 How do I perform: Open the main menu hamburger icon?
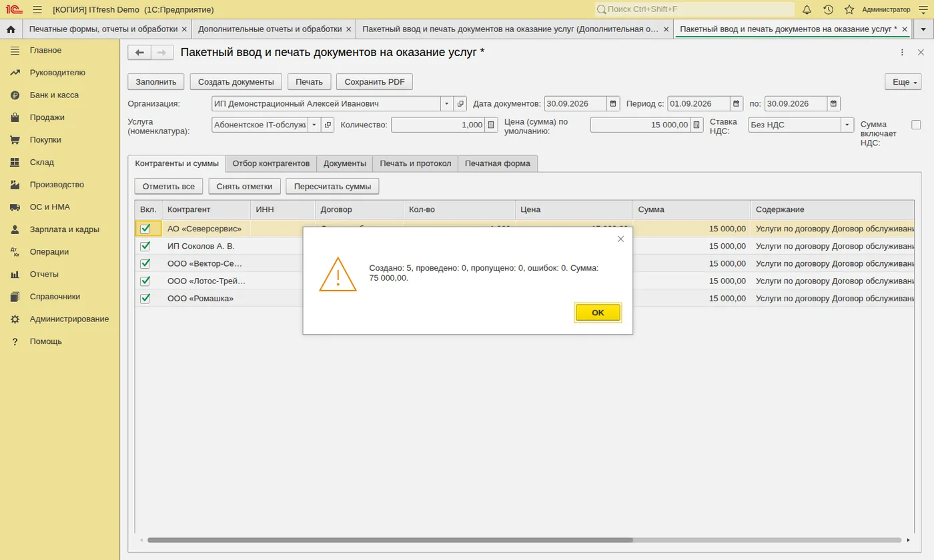click(x=37, y=9)
